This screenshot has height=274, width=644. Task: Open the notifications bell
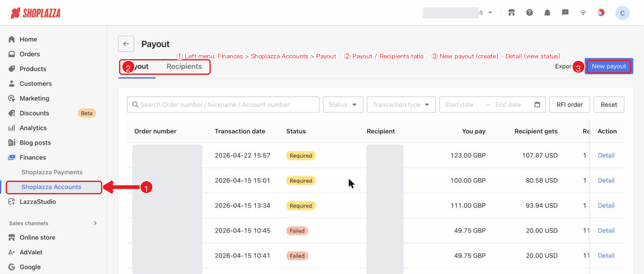tap(547, 13)
